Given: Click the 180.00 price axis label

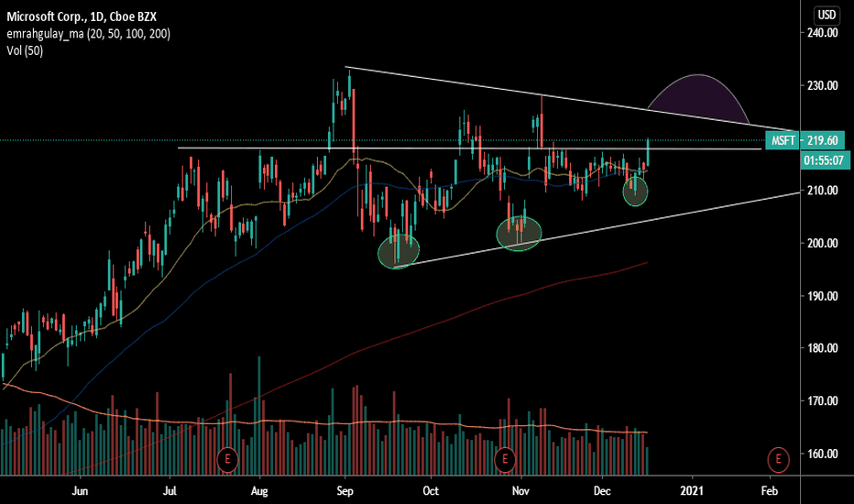Looking at the screenshot, I should point(823,348).
